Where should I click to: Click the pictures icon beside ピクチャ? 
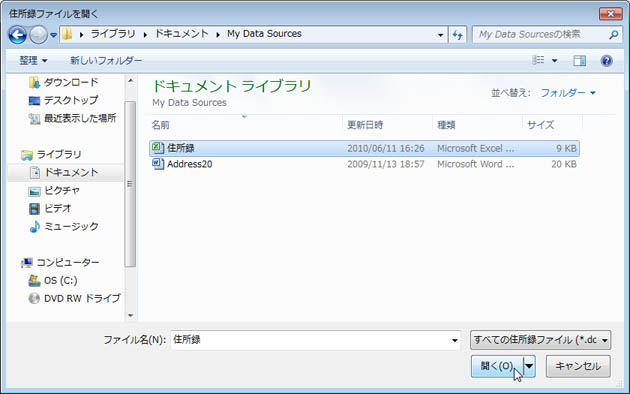[35, 191]
